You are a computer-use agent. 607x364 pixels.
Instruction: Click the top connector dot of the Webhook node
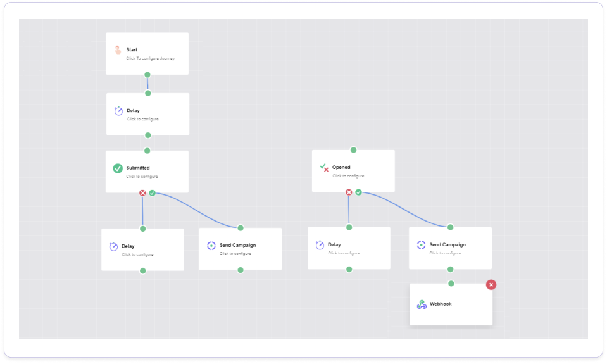451,284
